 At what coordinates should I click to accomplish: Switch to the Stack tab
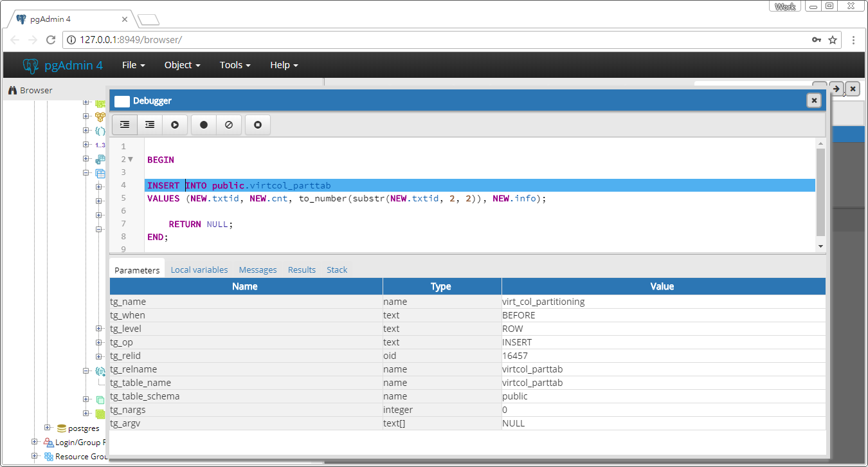[x=337, y=270]
